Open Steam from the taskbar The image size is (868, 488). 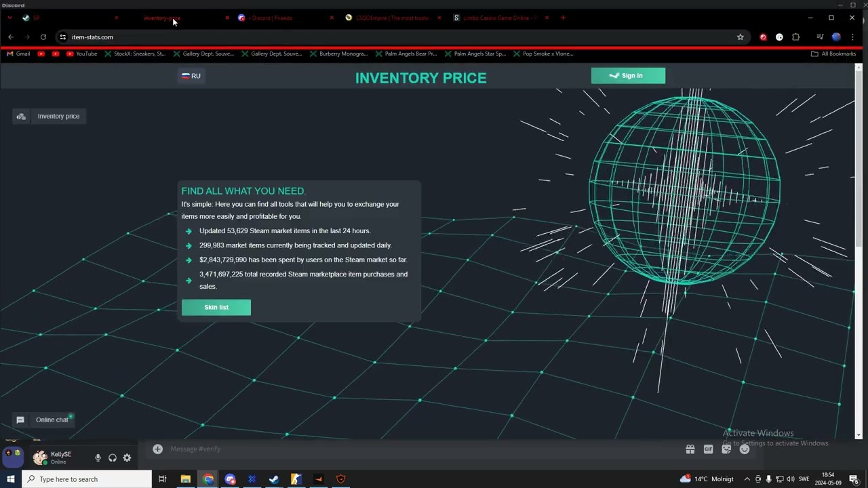click(274, 479)
